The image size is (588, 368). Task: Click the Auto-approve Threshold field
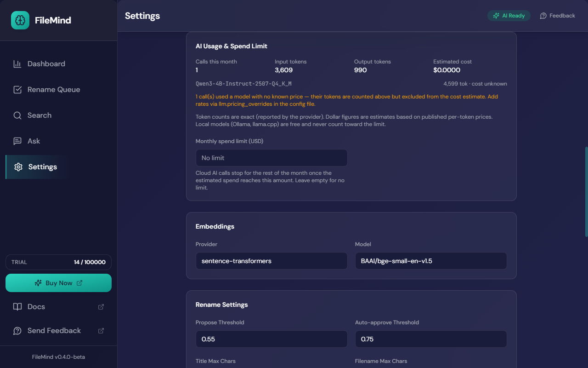(431, 339)
